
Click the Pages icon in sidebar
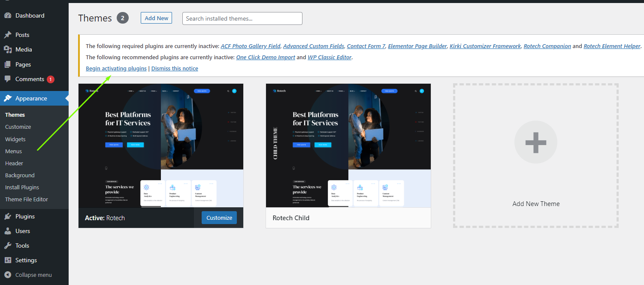[x=8, y=64]
